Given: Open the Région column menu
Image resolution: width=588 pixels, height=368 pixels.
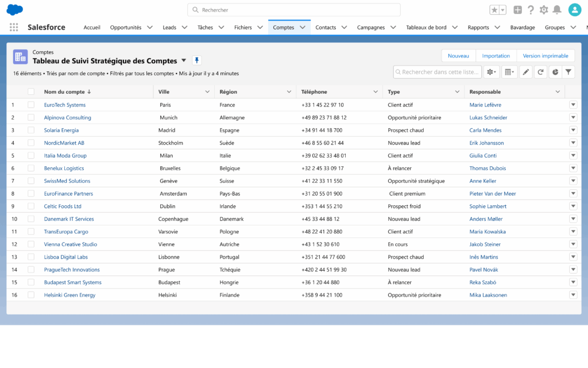Looking at the screenshot, I should coord(289,91).
